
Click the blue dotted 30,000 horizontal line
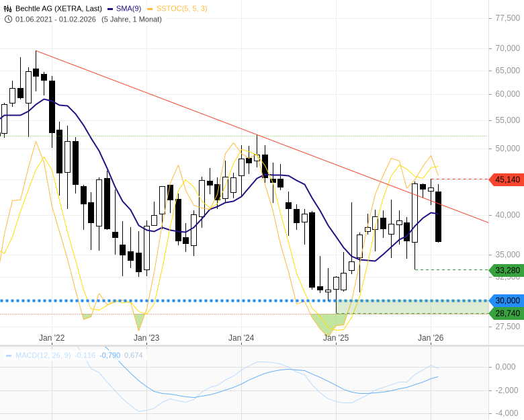tap(202, 300)
